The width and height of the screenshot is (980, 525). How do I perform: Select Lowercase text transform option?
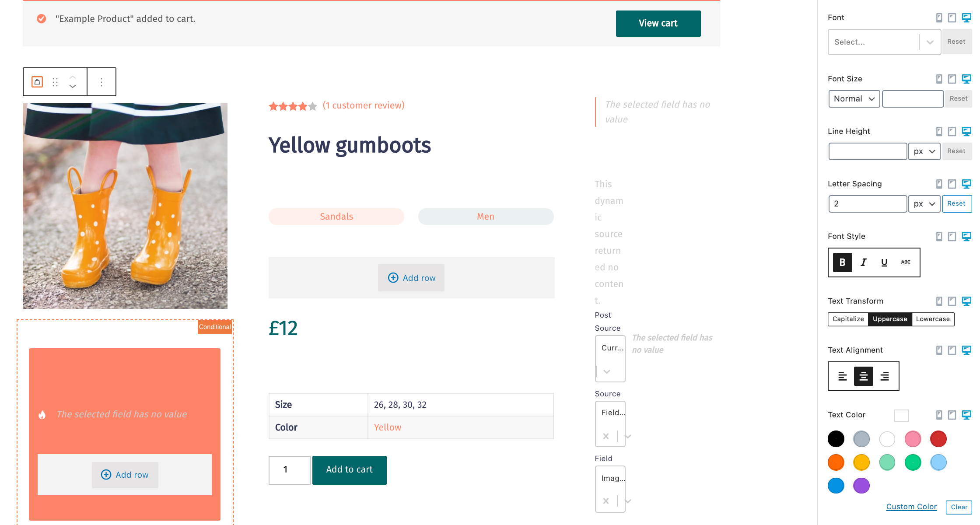click(x=933, y=319)
